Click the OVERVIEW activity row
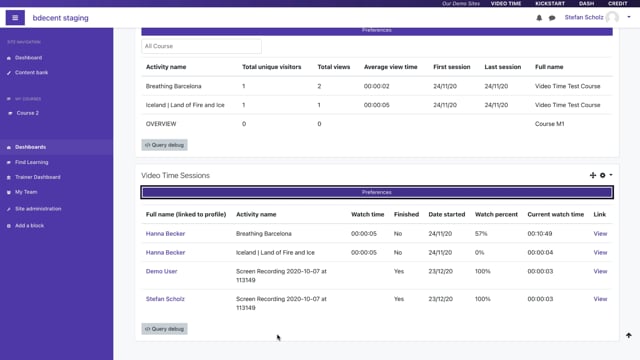640x360 pixels. click(x=377, y=124)
